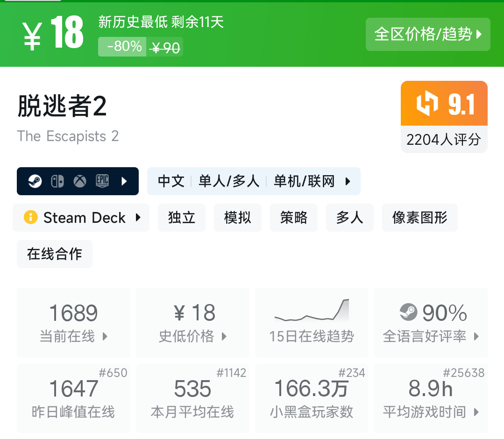Select the 独立 tag

[182, 218]
